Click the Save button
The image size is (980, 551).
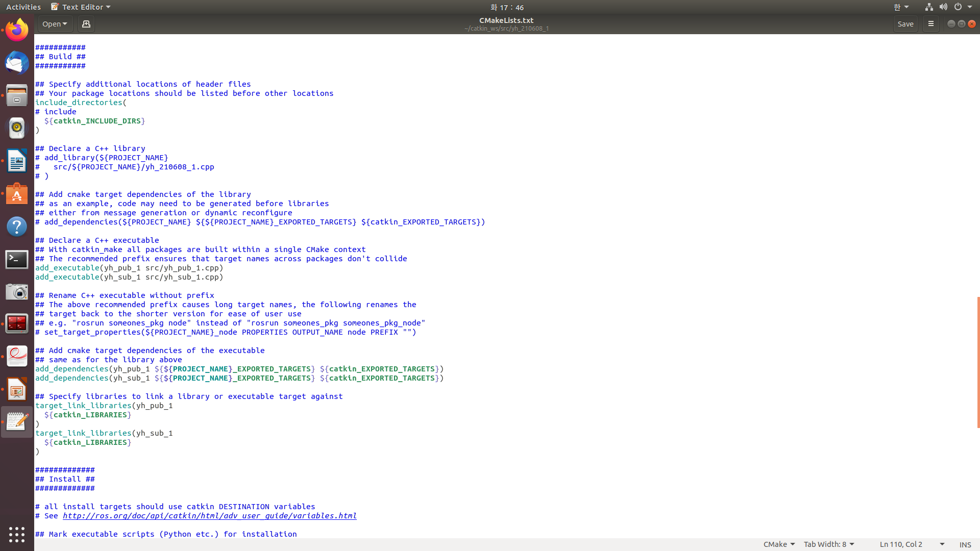tap(905, 24)
